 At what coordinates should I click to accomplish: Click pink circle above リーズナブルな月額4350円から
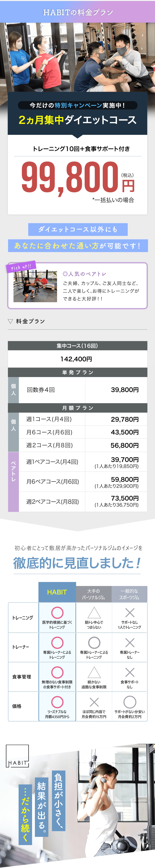pyautogui.click(x=57, y=702)
